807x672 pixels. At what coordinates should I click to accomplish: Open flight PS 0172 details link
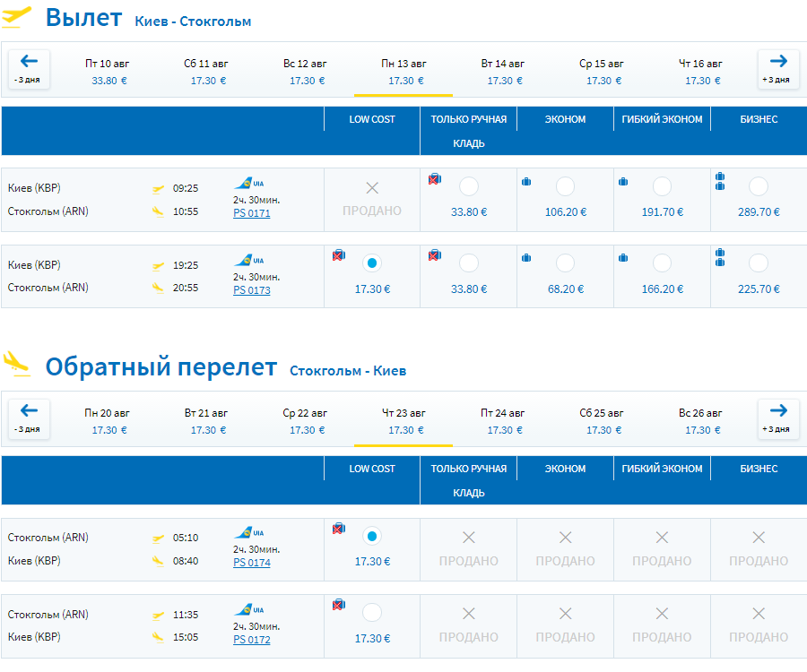click(251, 640)
